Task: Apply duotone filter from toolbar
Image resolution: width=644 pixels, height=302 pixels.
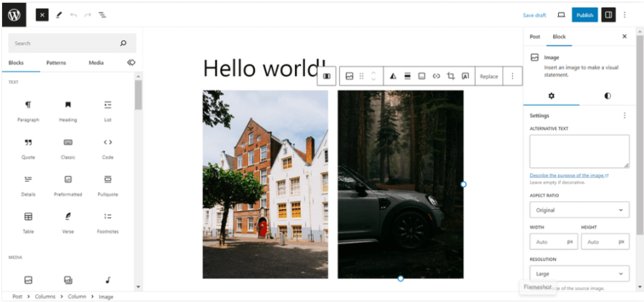Action: click(393, 76)
